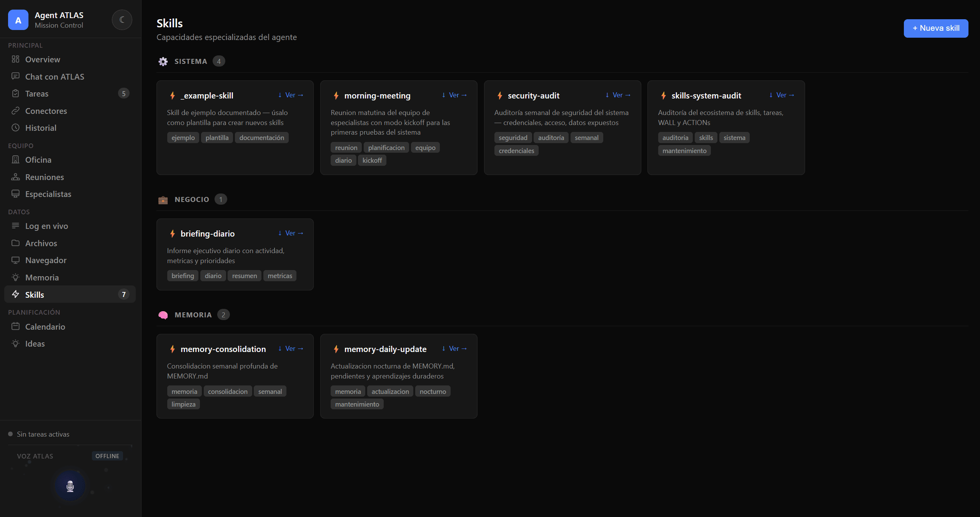This screenshot has width=980, height=517.
Task: Click the 'credenciales' tag on security-audit
Action: coord(516,151)
